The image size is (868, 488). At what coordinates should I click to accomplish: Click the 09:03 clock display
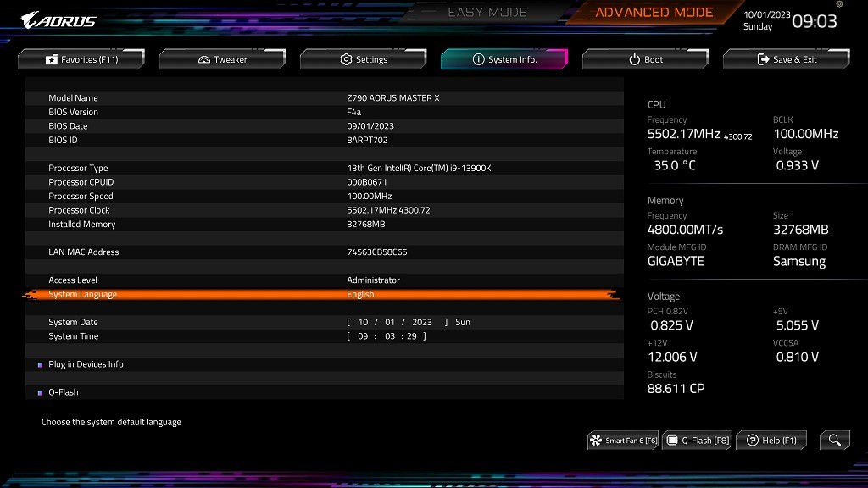coord(815,21)
